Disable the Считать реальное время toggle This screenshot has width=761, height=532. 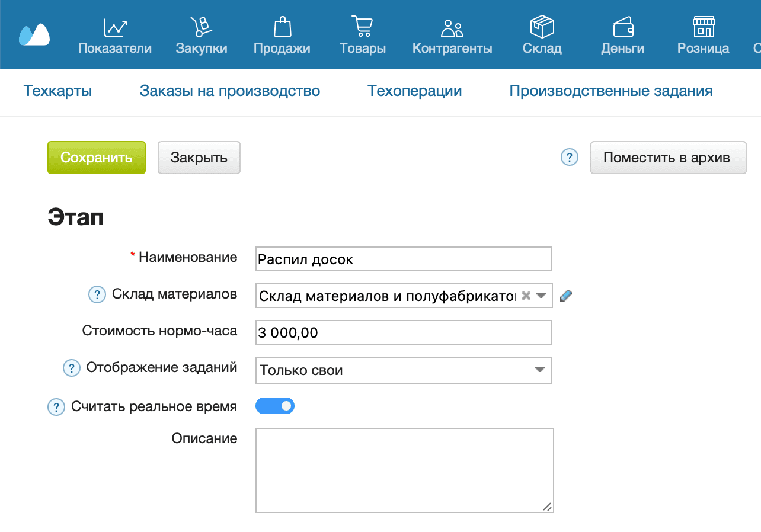275,406
